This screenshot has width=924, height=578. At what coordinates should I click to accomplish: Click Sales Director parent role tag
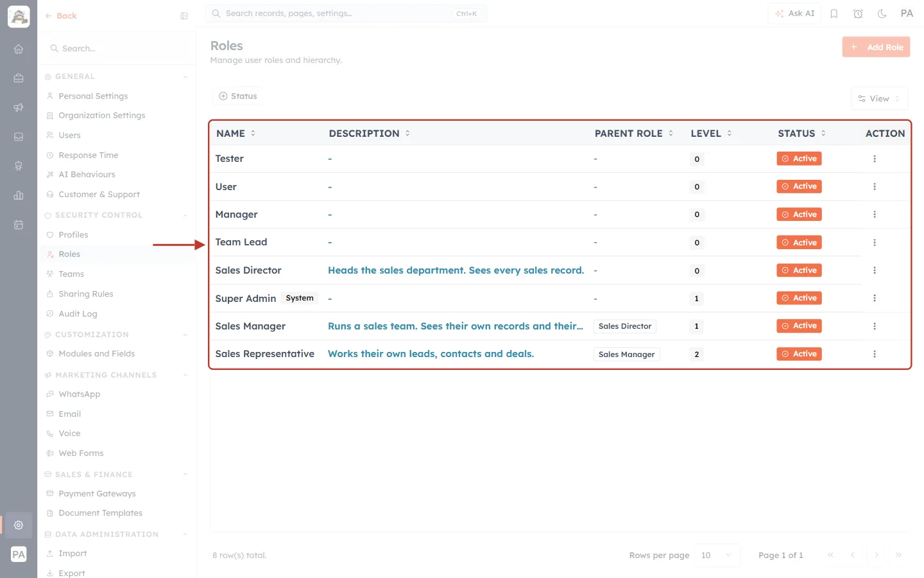[625, 326]
